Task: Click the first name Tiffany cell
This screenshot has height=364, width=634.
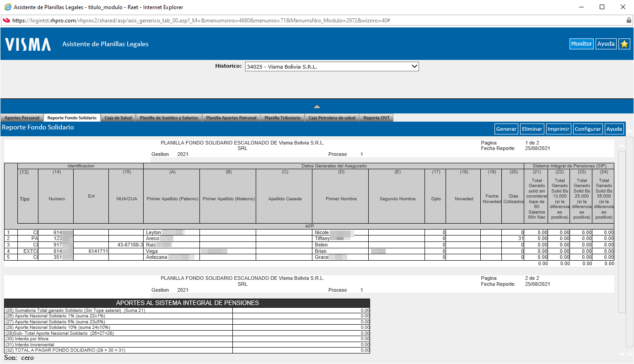Action: point(340,239)
